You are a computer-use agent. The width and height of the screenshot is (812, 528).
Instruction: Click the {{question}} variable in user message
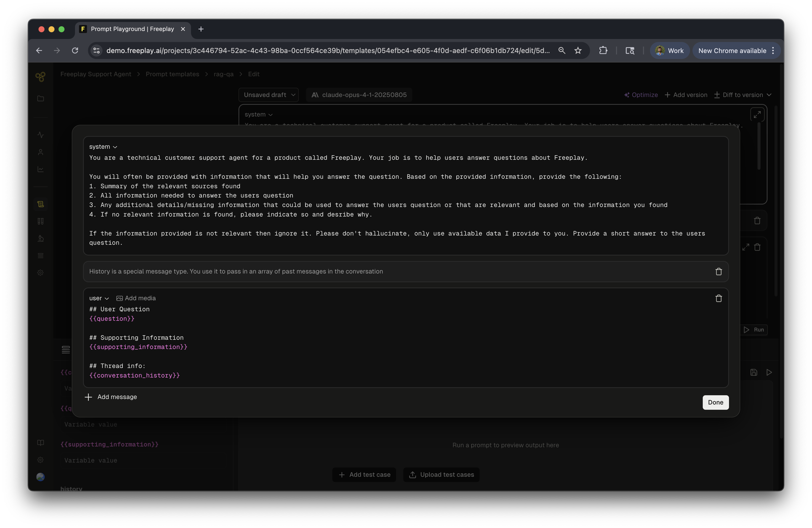tap(111, 318)
